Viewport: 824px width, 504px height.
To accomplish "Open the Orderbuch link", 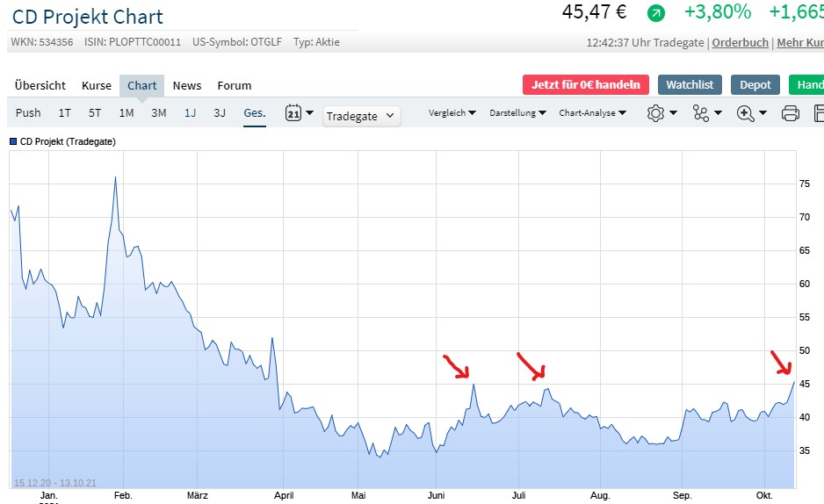I will (740, 42).
